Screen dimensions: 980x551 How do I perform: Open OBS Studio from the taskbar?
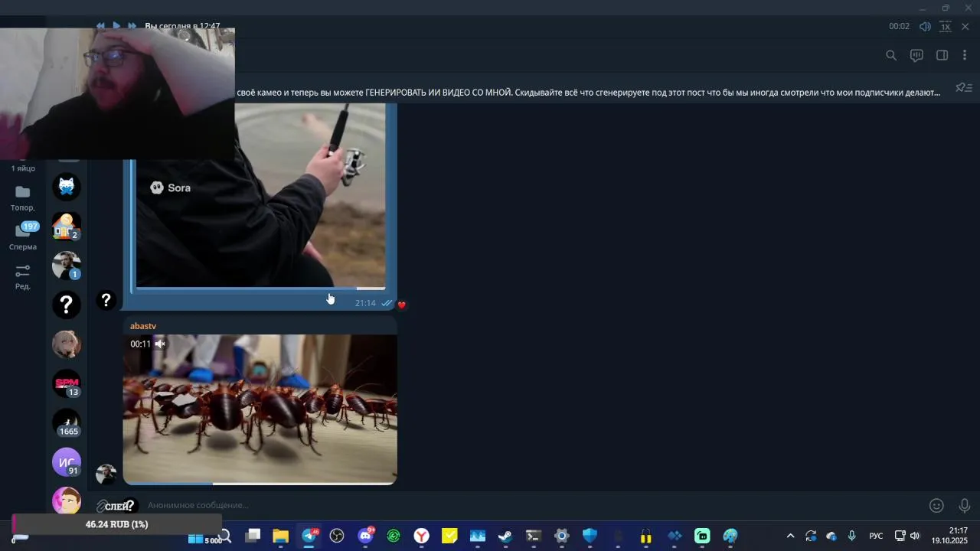pos(337,536)
